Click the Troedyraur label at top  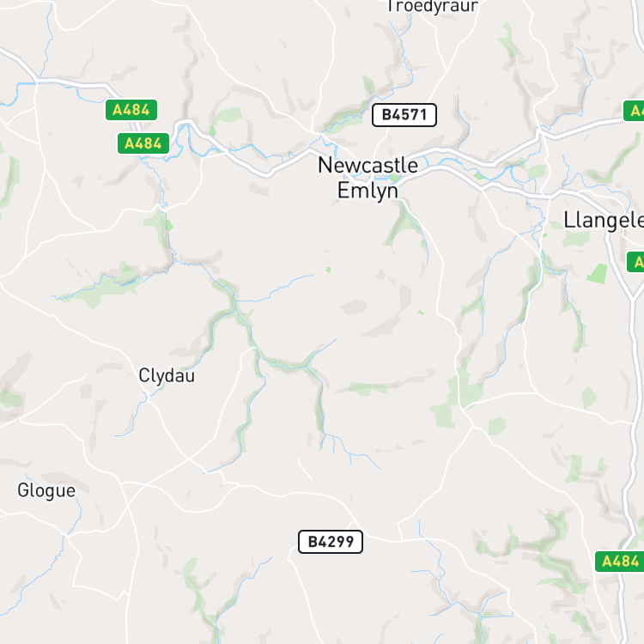coord(433,7)
